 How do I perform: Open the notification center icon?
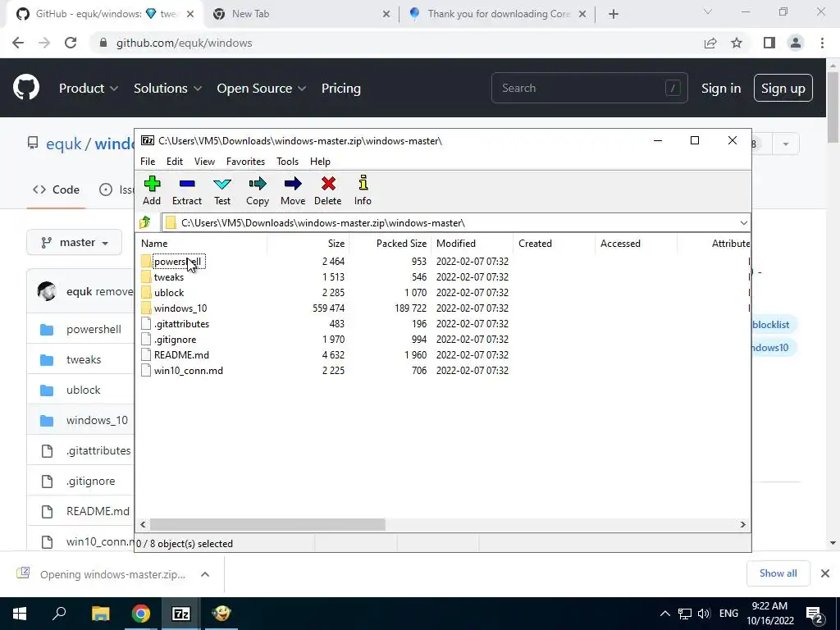pyautogui.click(x=814, y=614)
